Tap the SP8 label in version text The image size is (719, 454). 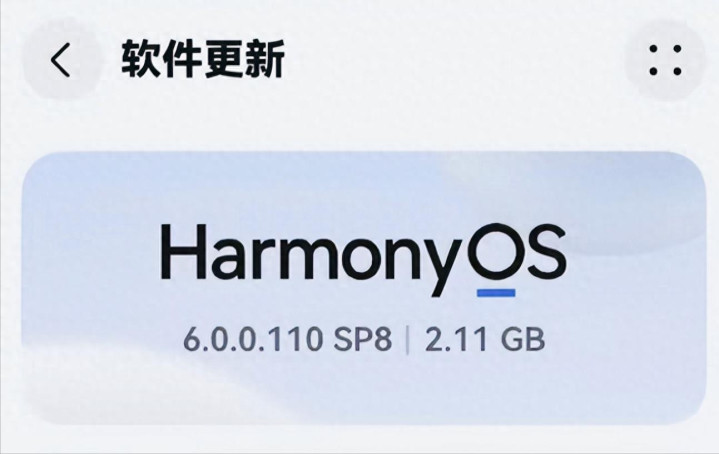click(x=362, y=340)
